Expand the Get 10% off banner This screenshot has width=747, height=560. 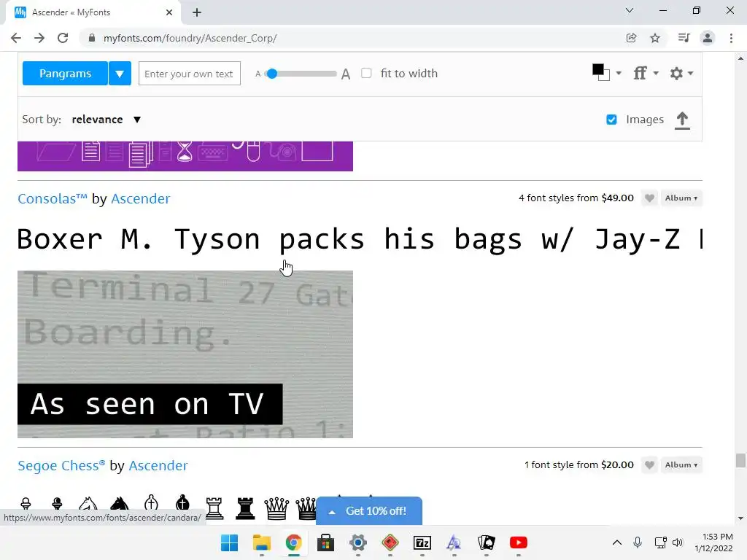coord(368,511)
